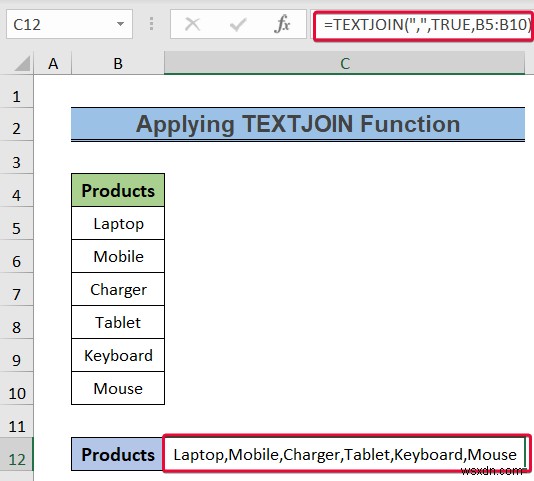Click the green Products header cell
This screenshot has height=481, width=534.
click(118, 190)
